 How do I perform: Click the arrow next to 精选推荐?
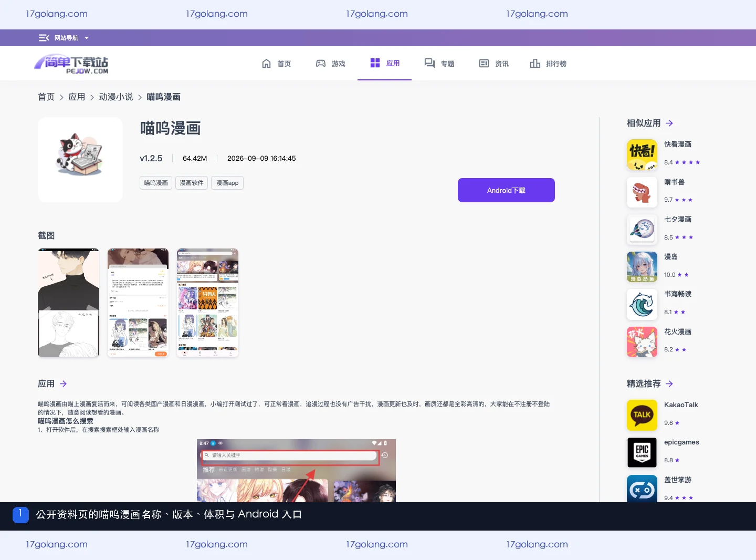(669, 383)
